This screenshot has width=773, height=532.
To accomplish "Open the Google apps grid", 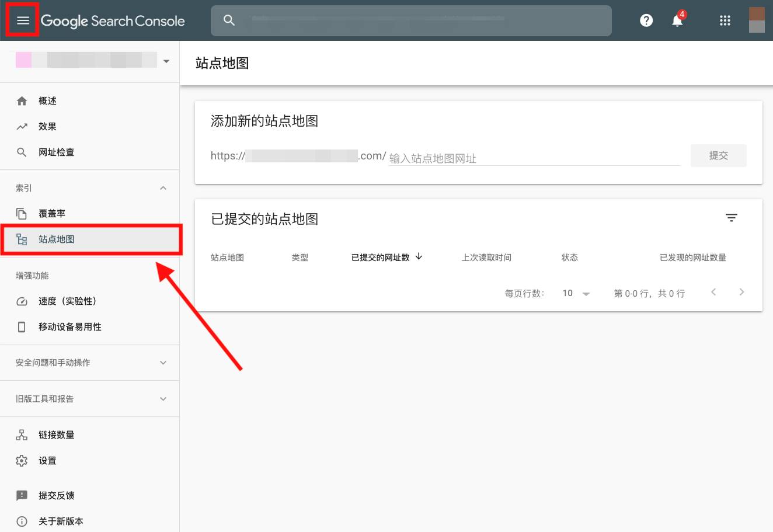I will (x=725, y=20).
